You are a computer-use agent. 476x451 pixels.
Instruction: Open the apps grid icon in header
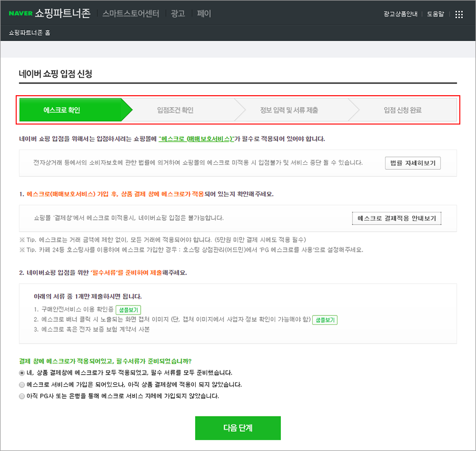(459, 14)
